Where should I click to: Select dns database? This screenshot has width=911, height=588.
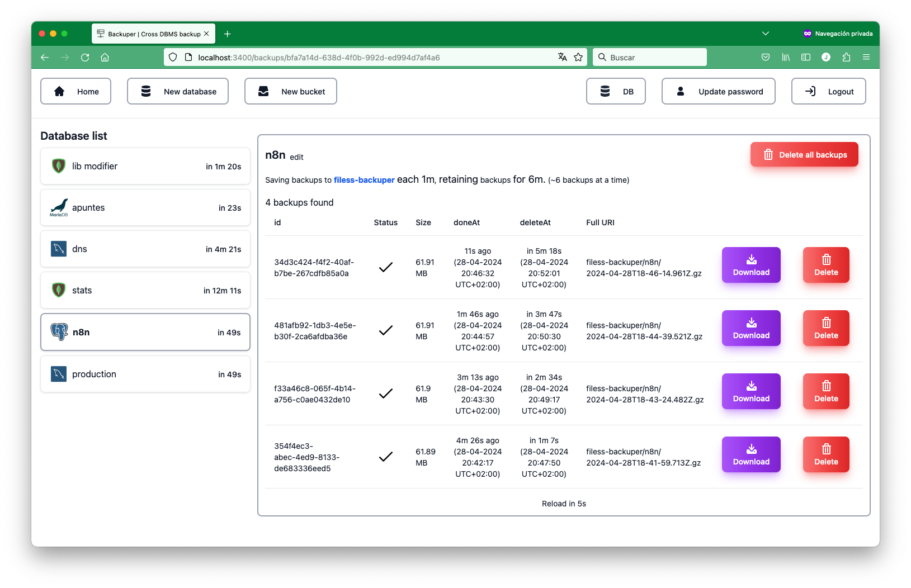pos(145,249)
